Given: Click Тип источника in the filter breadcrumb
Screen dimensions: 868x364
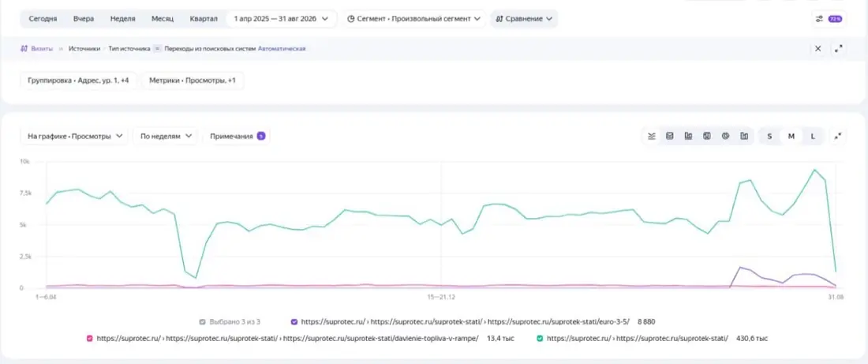Looking at the screenshot, I should 129,49.
